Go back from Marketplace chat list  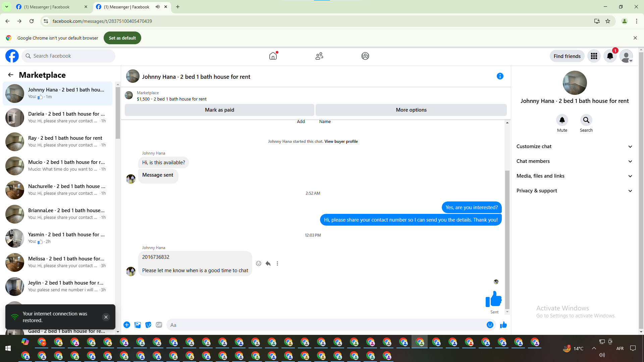tap(11, 75)
